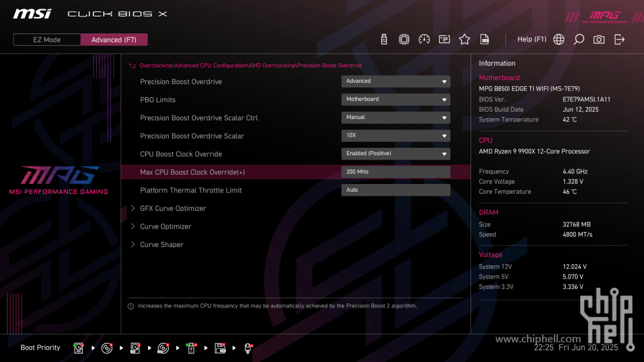Click the CPU chip icon in toolbar
644x362 pixels.
click(403, 39)
